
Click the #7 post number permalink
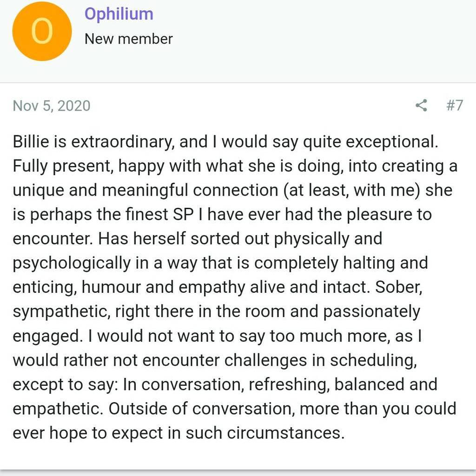[x=455, y=106]
